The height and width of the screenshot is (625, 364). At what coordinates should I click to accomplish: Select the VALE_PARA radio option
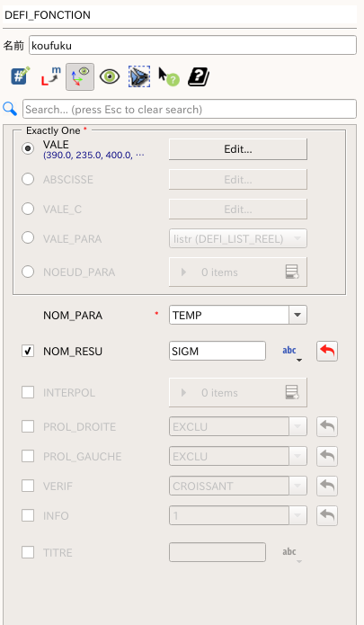28,238
